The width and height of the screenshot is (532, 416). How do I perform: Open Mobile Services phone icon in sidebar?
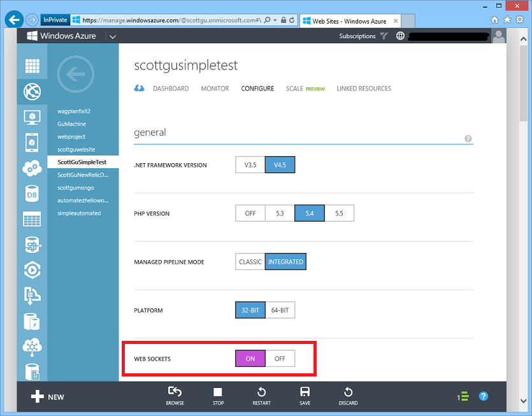pos(32,143)
